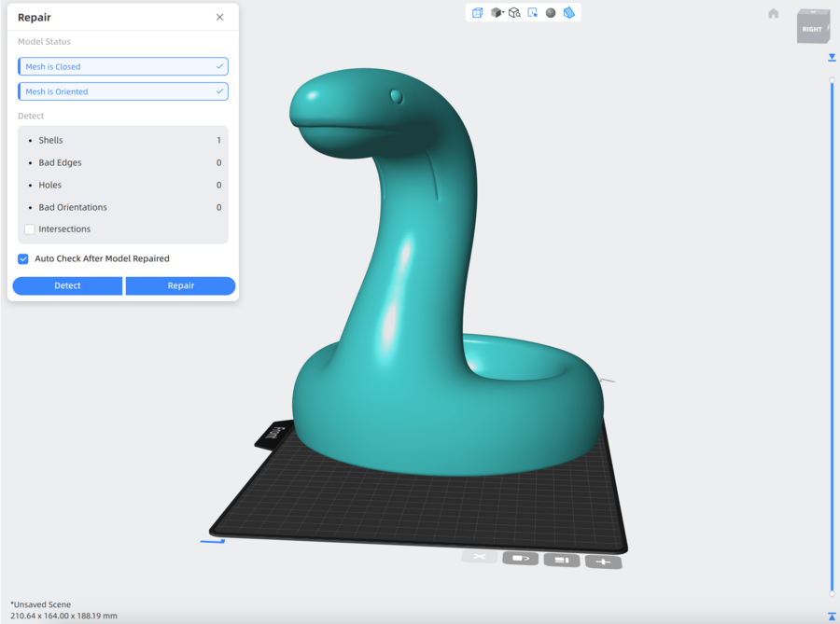Viewport: 840px width, 624px height.
Task: Click the RIGHT face of view cube
Action: [811, 29]
